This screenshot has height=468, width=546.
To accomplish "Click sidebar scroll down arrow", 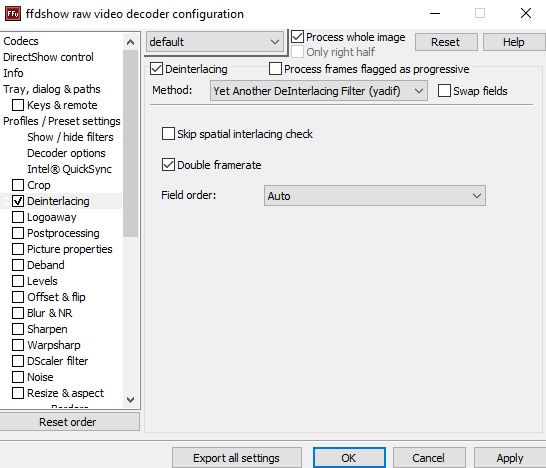I will pyautogui.click(x=131, y=400).
